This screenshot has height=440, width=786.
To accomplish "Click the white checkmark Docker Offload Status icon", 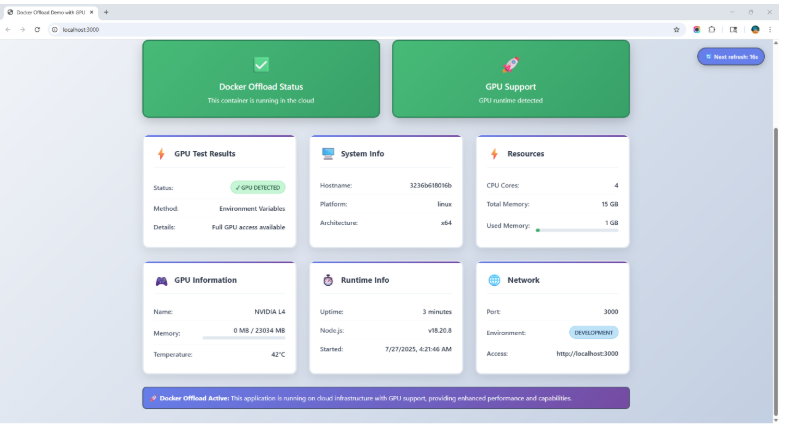I will coord(261,64).
